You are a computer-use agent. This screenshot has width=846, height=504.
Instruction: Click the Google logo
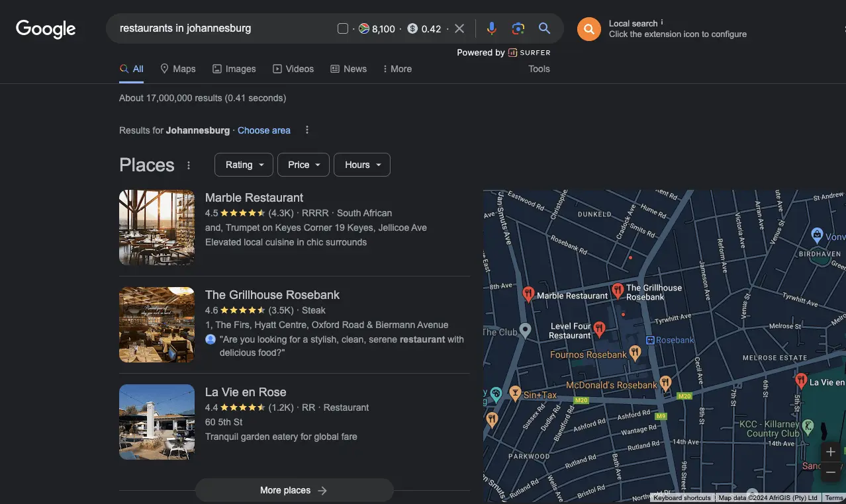(x=46, y=29)
